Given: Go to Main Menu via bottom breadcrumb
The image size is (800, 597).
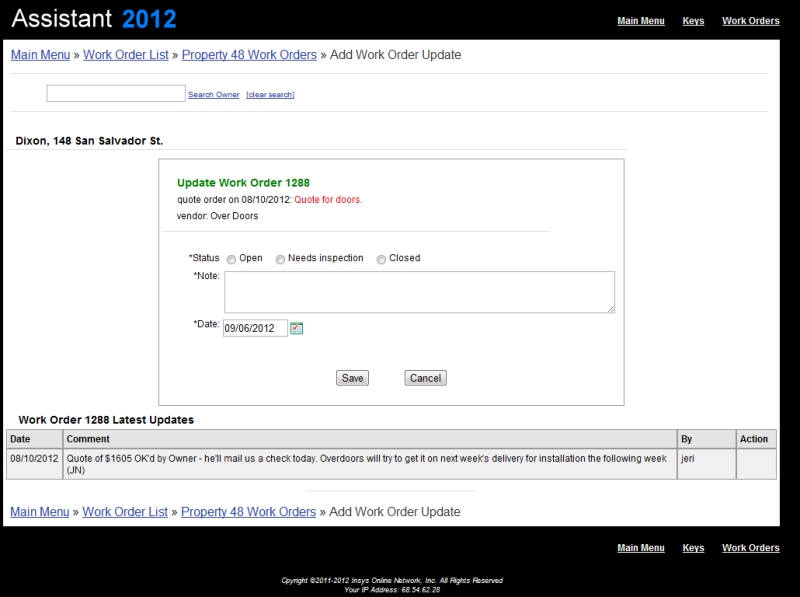Looking at the screenshot, I should pyautogui.click(x=40, y=512).
